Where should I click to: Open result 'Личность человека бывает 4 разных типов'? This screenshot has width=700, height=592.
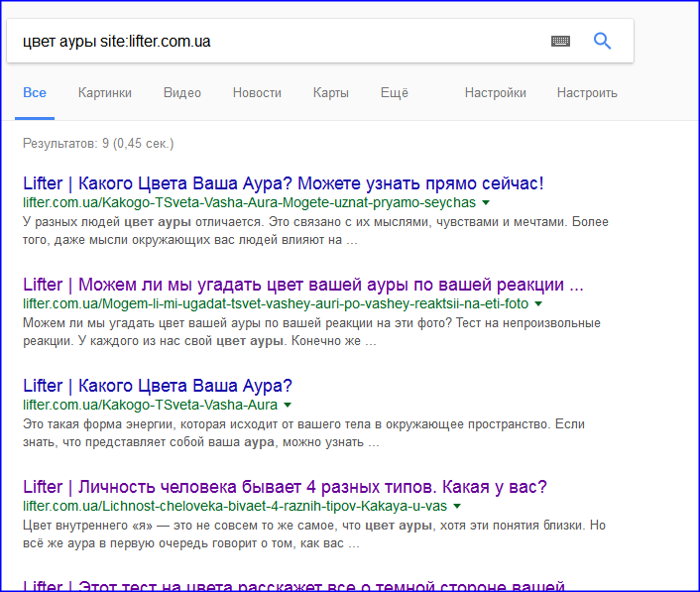[x=285, y=487]
